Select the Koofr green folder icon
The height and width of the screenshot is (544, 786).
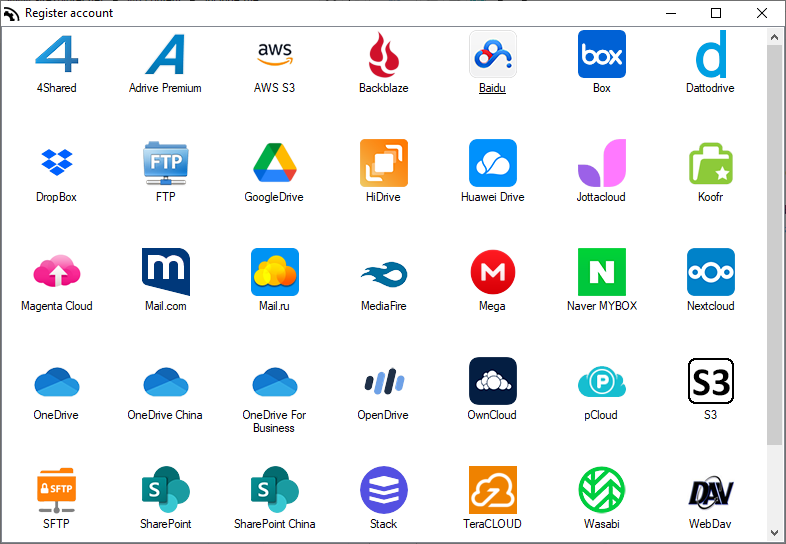pos(711,163)
